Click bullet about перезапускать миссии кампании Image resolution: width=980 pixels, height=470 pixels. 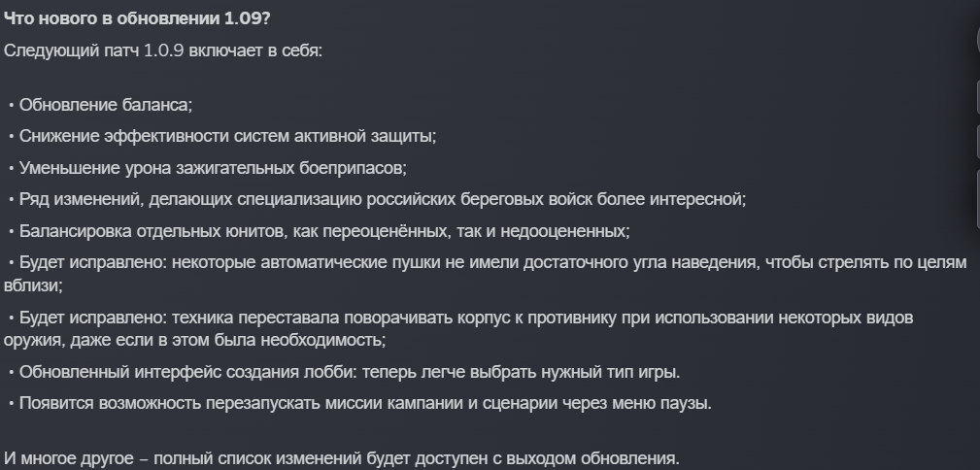pyautogui.click(x=360, y=404)
